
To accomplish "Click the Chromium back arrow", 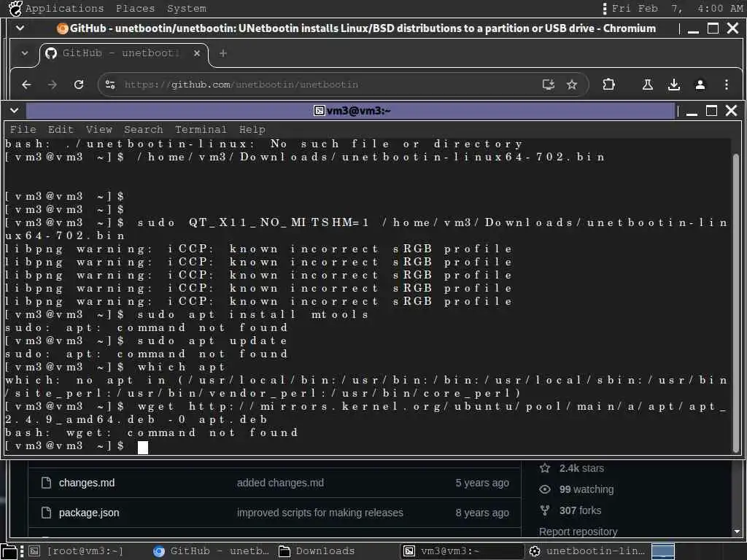I will (x=26, y=85).
